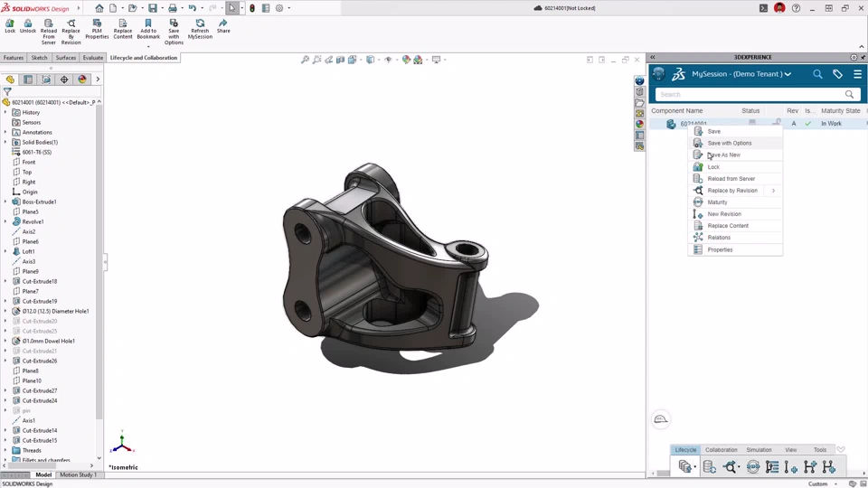The width and height of the screenshot is (868, 488).
Task: Click the Reload from Server database icon
Action: pyautogui.click(x=710, y=467)
